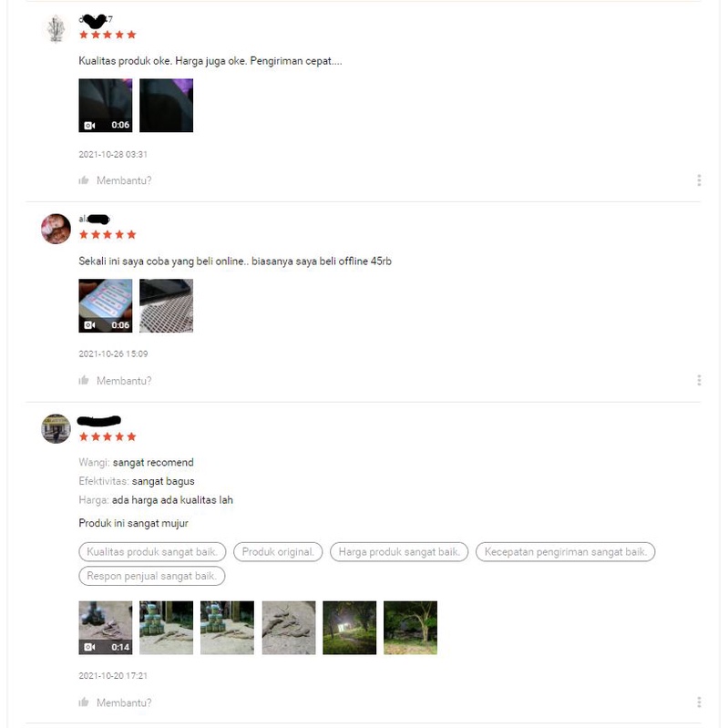Click thumbs-up icon on 2021-10-26 review
The image size is (728, 728).
coord(84,381)
